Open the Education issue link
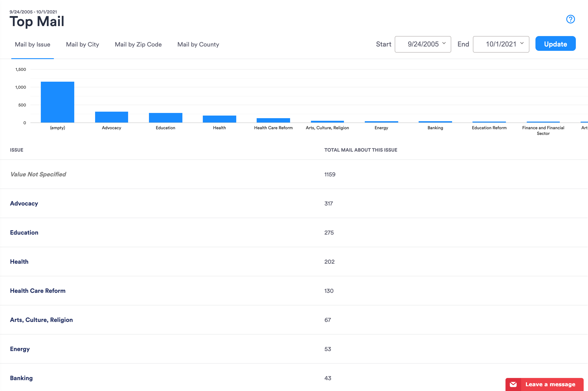 (x=24, y=232)
